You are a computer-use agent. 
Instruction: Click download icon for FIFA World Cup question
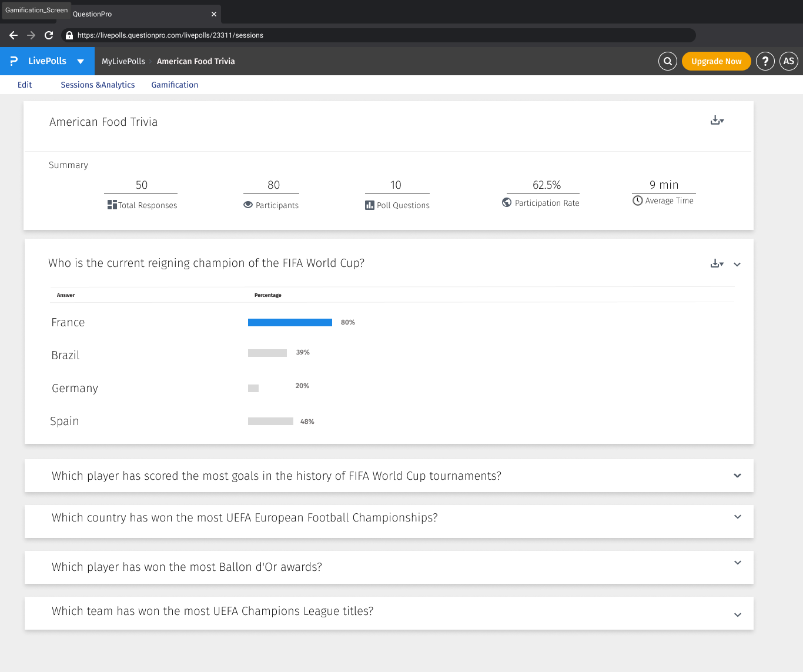pos(717,264)
